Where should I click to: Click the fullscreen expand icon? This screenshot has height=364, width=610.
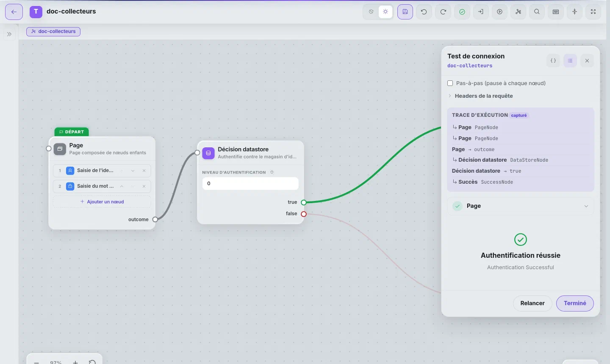593,12
